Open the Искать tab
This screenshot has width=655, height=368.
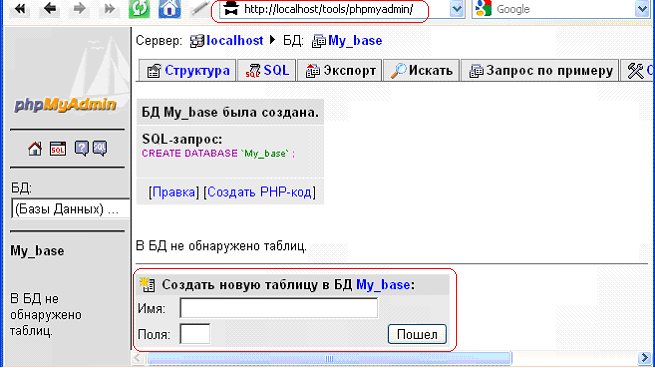tap(421, 70)
